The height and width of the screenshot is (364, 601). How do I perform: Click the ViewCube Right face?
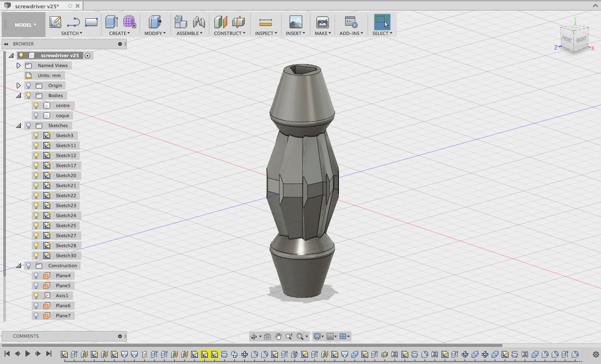581,40
